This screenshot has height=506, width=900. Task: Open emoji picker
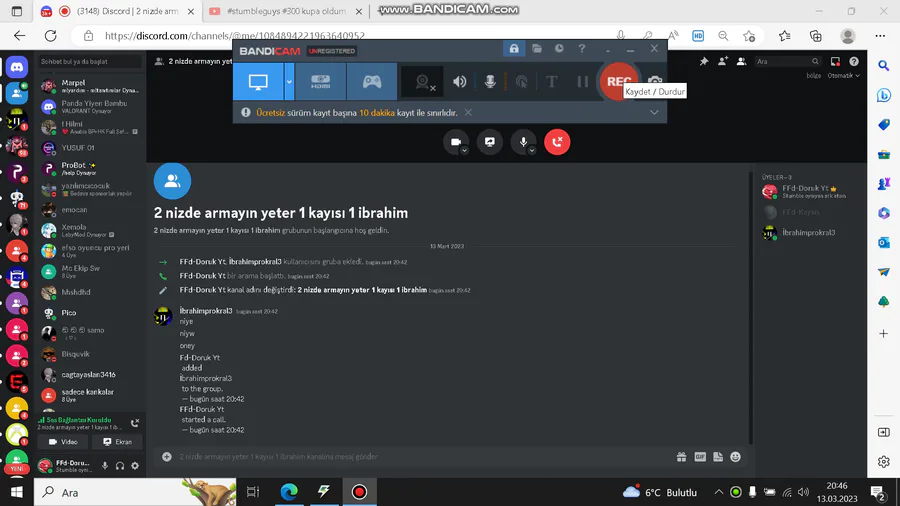[735, 457]
